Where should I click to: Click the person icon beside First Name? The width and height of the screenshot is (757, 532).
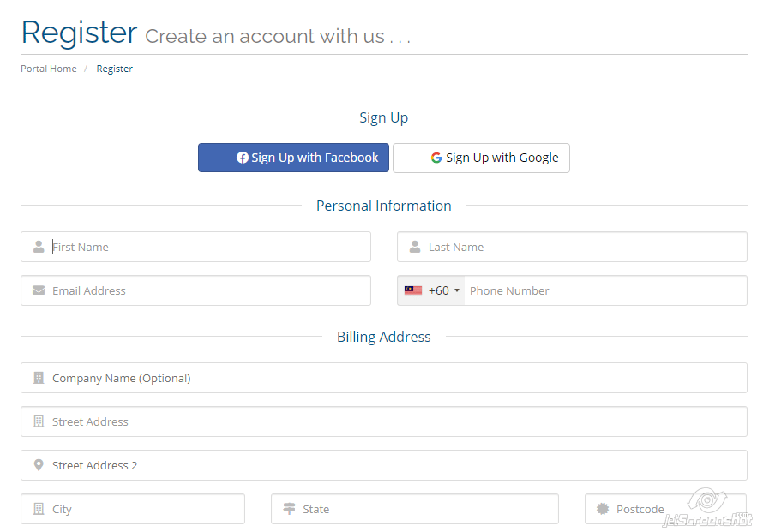pos(39,247)
